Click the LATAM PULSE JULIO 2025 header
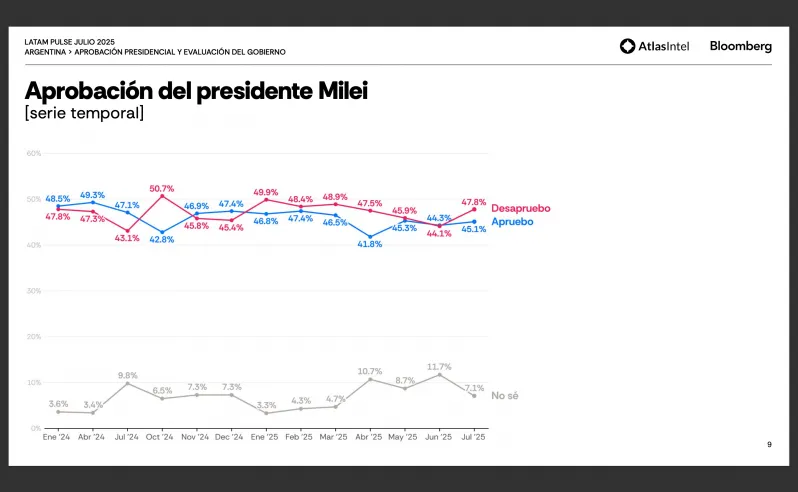The width and height of the screenshot is (798, 492). click(70, 42)
